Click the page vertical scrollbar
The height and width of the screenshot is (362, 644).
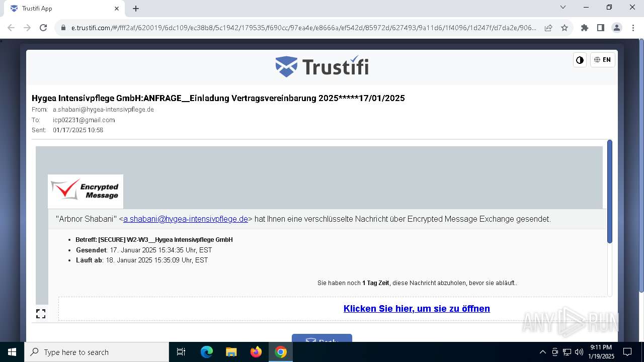pos(641,166)
